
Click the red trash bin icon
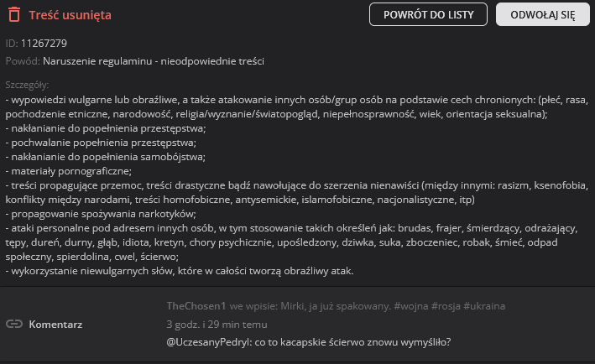[14, 15]
